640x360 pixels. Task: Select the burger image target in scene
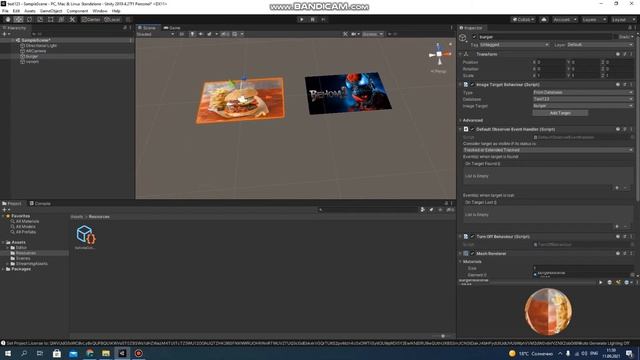[240, 100]
